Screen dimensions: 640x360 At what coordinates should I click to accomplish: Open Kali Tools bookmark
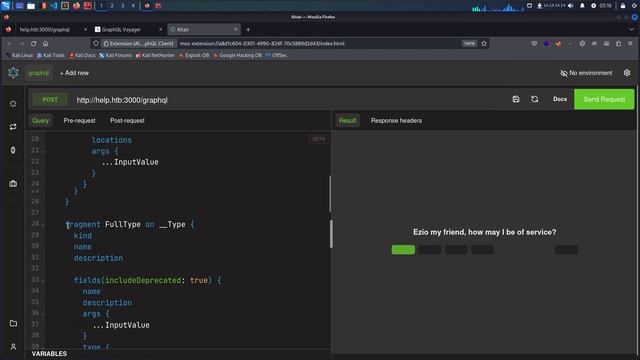point(51,55)
